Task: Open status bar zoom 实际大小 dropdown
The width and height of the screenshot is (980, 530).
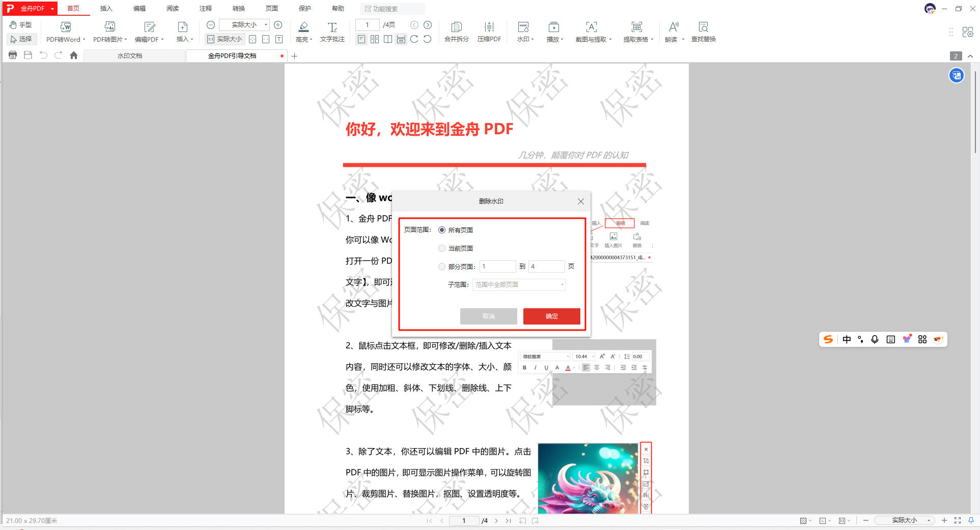Action: (x=905, y=521)
